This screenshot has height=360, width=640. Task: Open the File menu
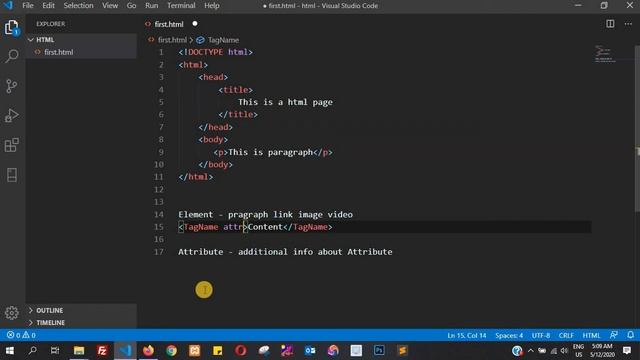pyautogui.click(x=28, y=6)
